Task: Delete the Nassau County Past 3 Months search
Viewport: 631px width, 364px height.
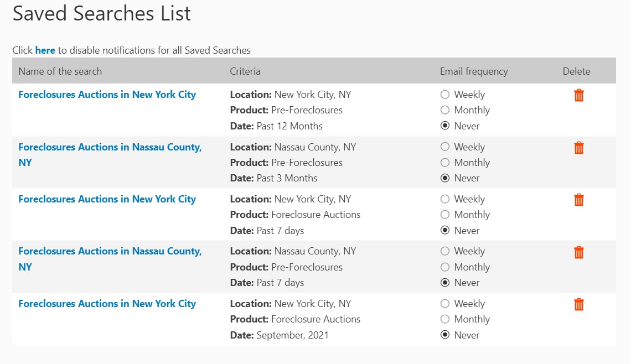Action: (x=578, y=148)
